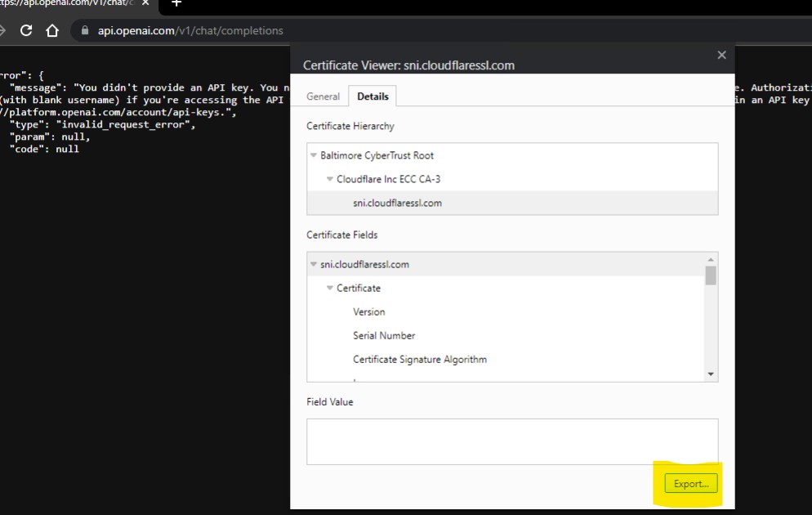This screenshot has height=515, width=812.
Task: Click the browser address bar URL
Action: (190, 31)
